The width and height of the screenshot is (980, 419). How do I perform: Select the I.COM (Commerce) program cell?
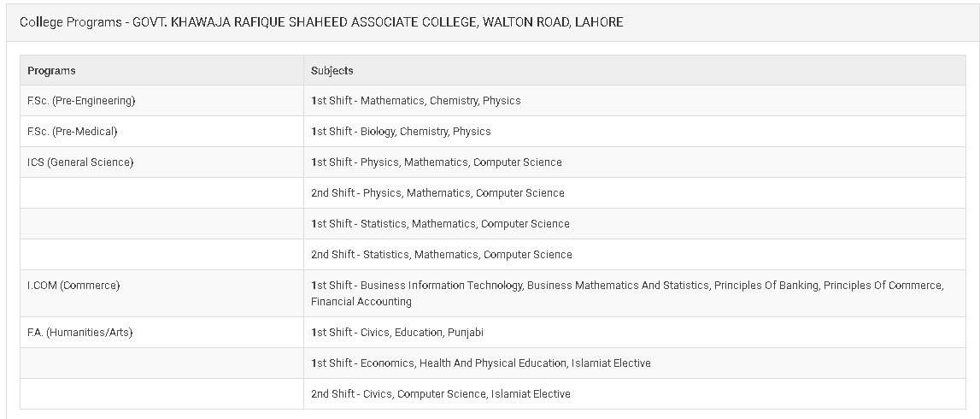click(161, 293)
